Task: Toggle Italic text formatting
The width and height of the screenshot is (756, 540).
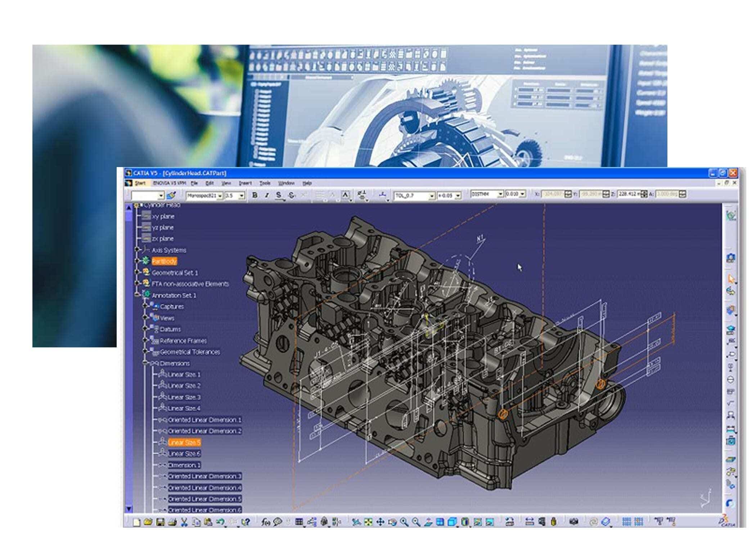Action: click(267, 195)
